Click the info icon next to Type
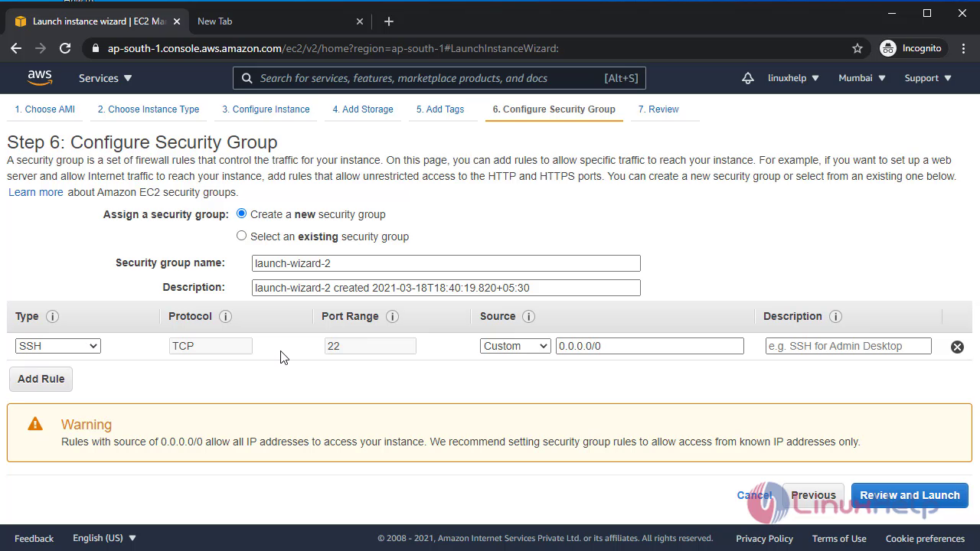 point(52,316)
